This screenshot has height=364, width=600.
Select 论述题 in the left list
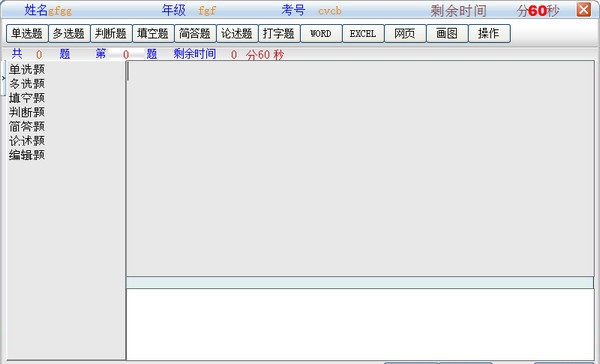click(27, 141)
